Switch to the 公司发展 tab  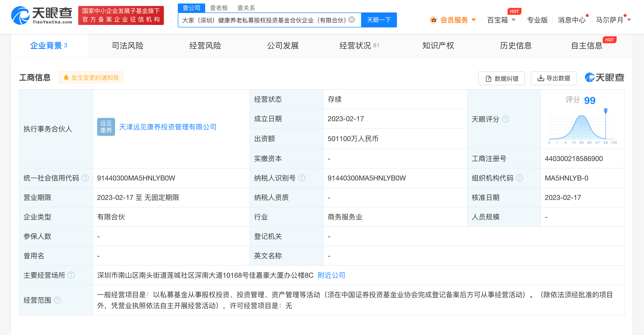click(283, 46)
